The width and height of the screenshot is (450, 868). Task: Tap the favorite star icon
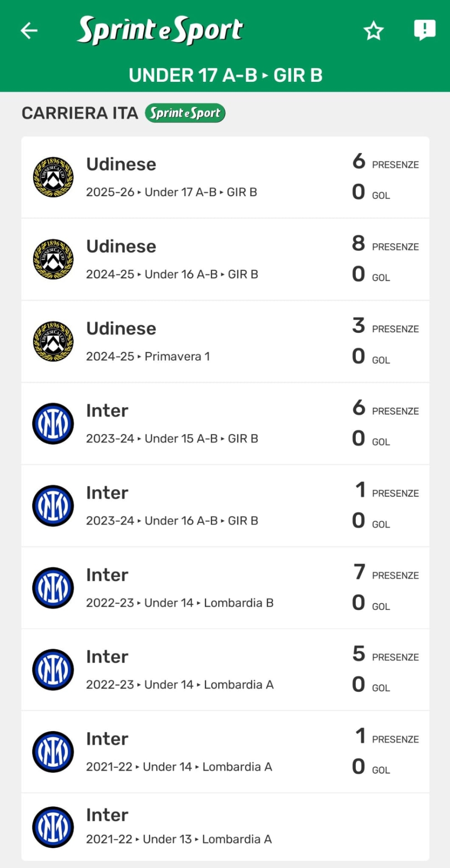click(x=374, y=31)
